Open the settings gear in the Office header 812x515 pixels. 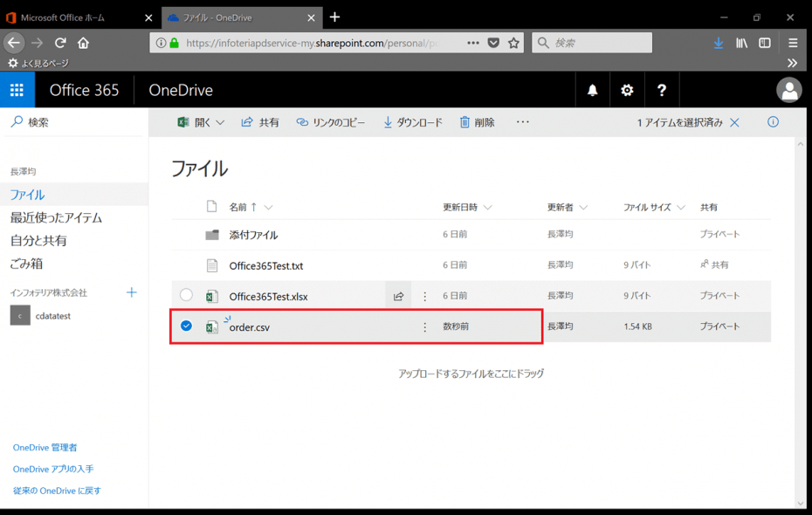(627, 91)
